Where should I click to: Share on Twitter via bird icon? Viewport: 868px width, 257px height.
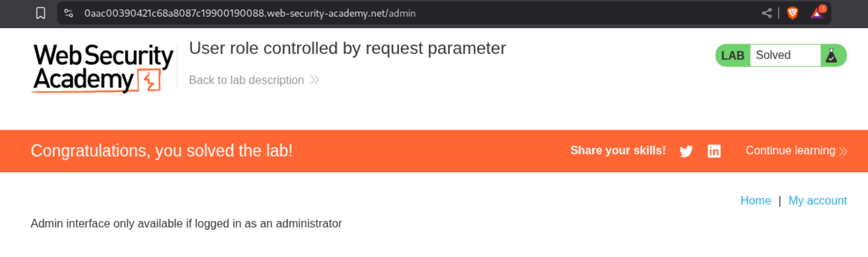click(686, 151)
